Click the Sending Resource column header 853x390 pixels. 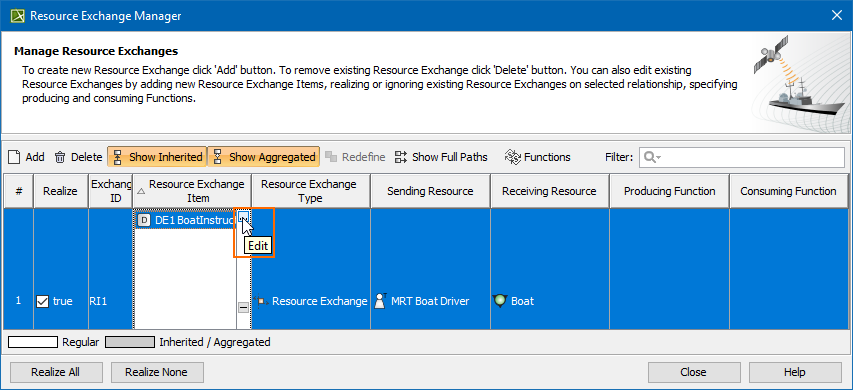click(430, 191)
